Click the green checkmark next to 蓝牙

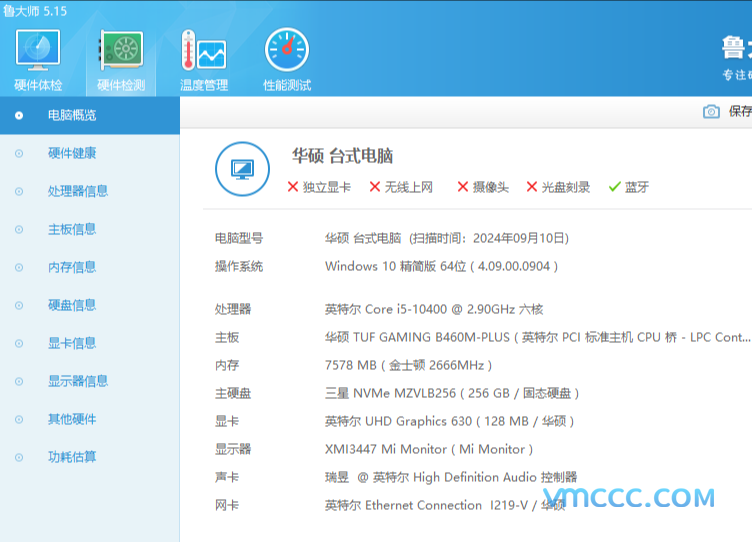coord(614,187)
